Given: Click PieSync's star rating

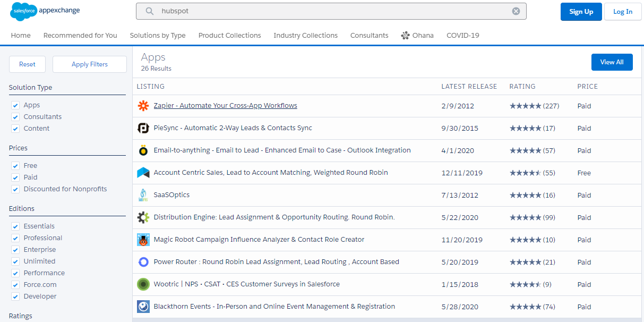Looking at the screenshot, I should 526,128.
